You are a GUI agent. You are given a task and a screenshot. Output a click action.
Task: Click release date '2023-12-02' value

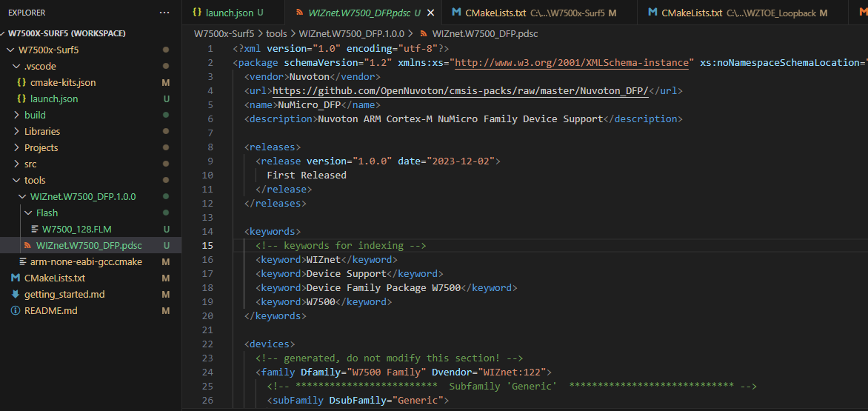462,161
